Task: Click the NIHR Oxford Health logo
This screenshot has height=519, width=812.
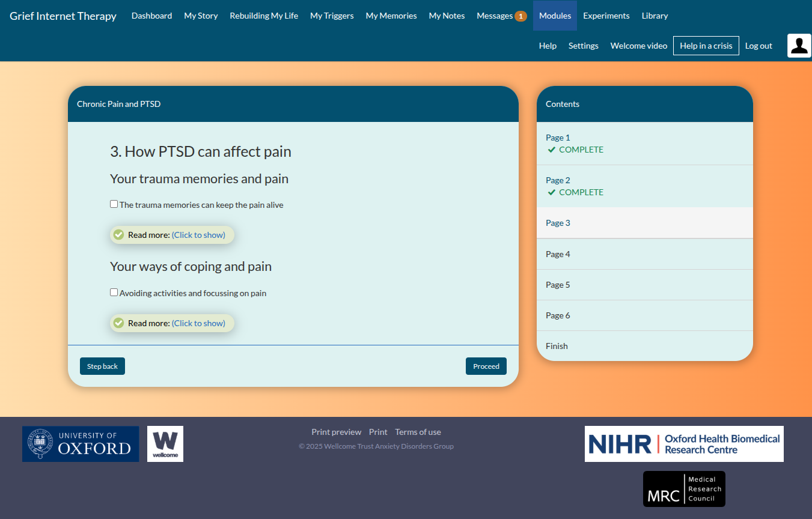Action: (684, 444)
